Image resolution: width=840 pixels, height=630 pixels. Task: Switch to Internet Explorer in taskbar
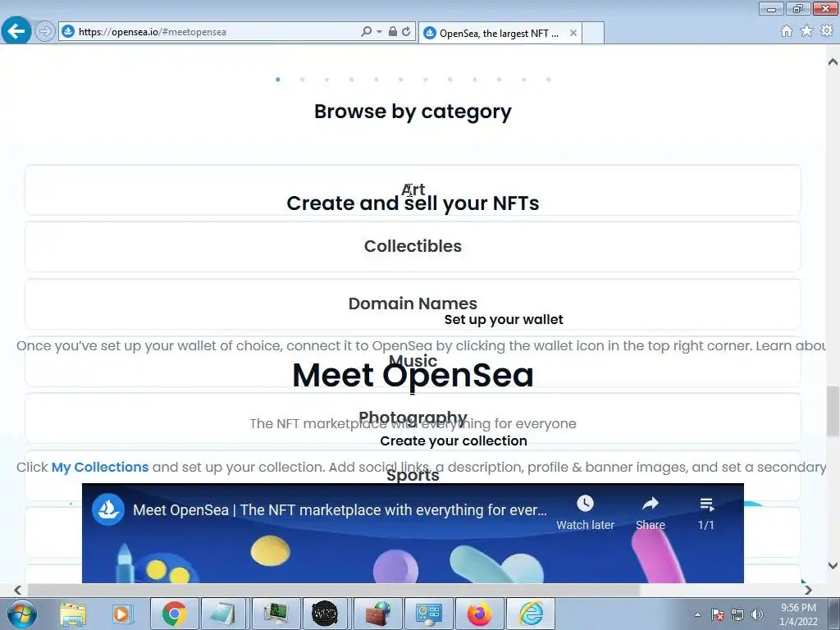pyautogui.click(x=531, y=614)
